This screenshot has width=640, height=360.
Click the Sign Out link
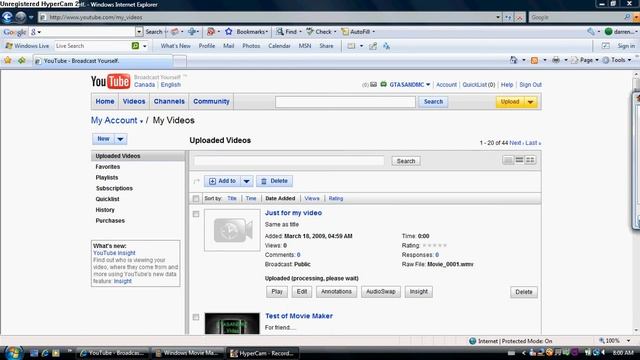coord(530,84)
